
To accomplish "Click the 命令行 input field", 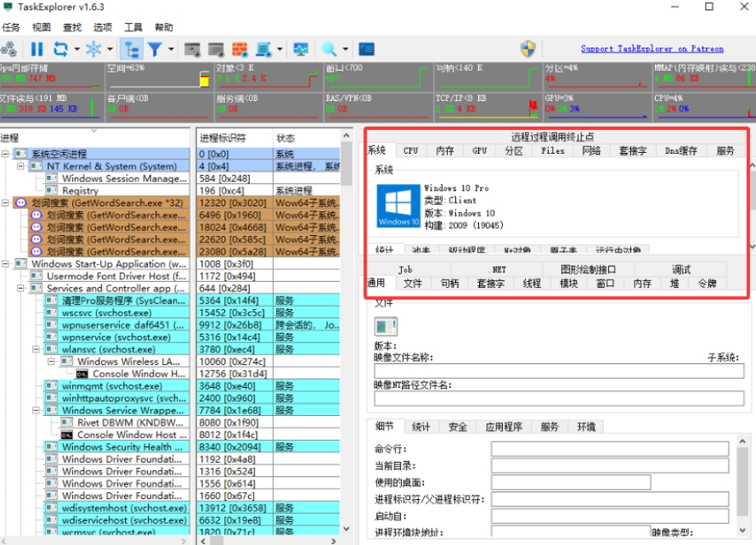I will pyautogui.click(x=609, y=449).
